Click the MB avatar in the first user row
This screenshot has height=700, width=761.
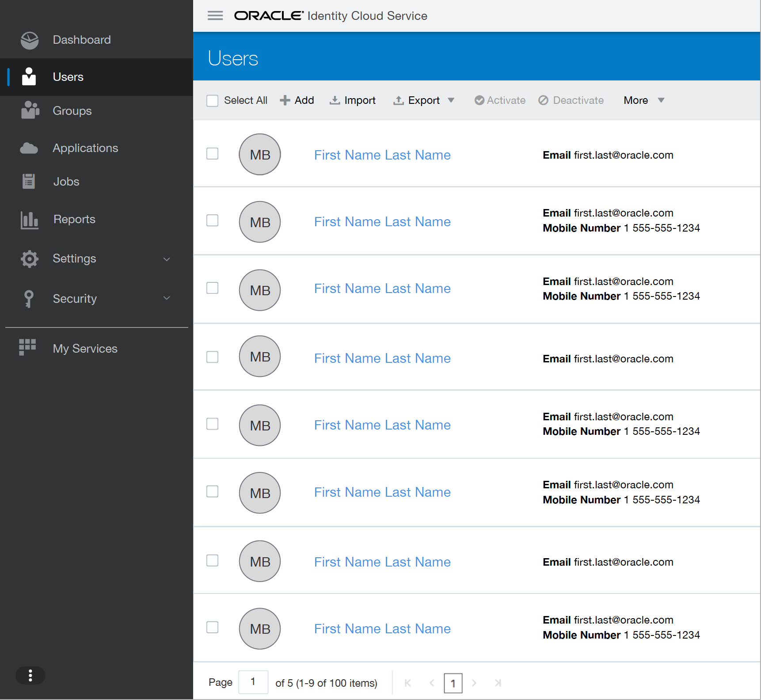pos(260,155)
